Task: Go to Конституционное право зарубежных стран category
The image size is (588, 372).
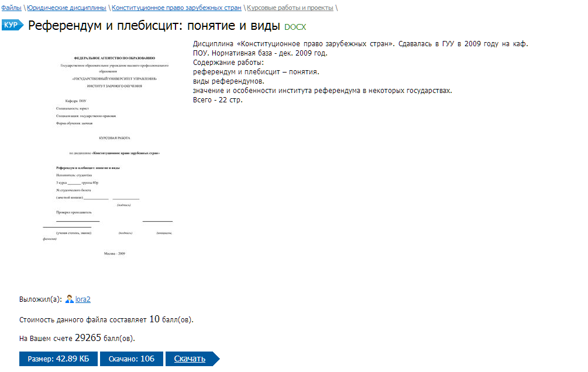Action: [176, 8]
